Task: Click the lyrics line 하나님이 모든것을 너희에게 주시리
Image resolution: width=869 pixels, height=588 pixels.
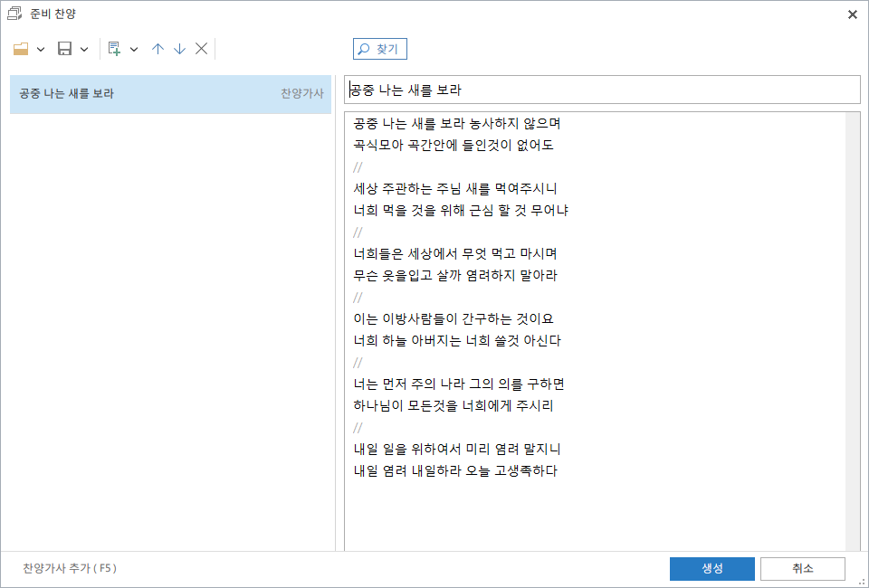Action: [x=454, y=406]
